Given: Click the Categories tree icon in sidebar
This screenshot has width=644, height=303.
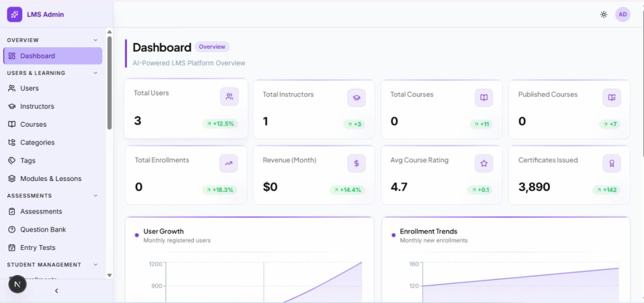Looking at the screenshot, I should point(12,142).
